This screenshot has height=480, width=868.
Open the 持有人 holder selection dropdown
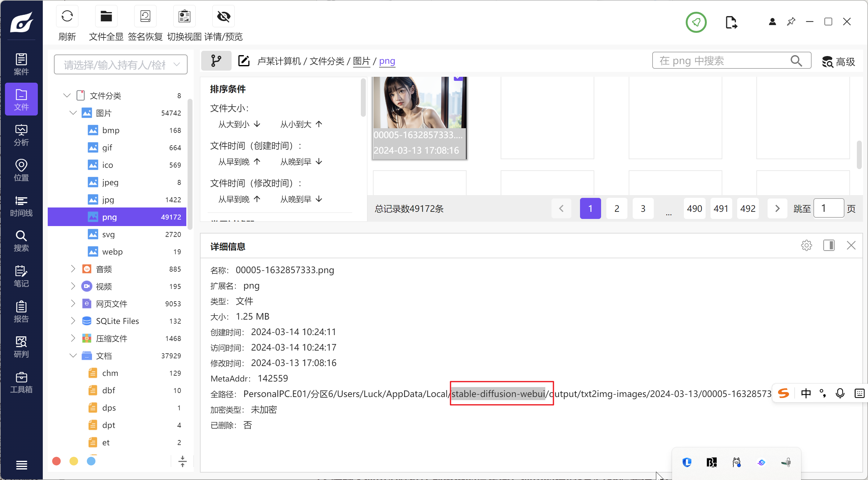coord(121,65)
